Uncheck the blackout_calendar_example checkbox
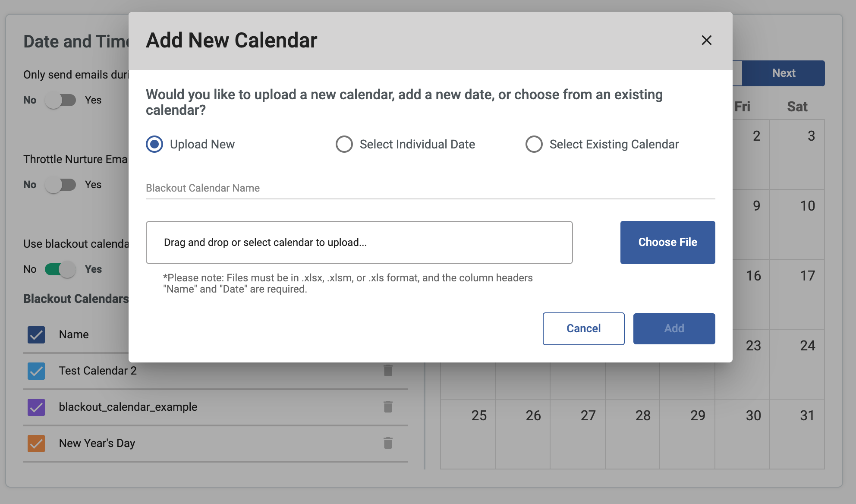 click(37, 407)
